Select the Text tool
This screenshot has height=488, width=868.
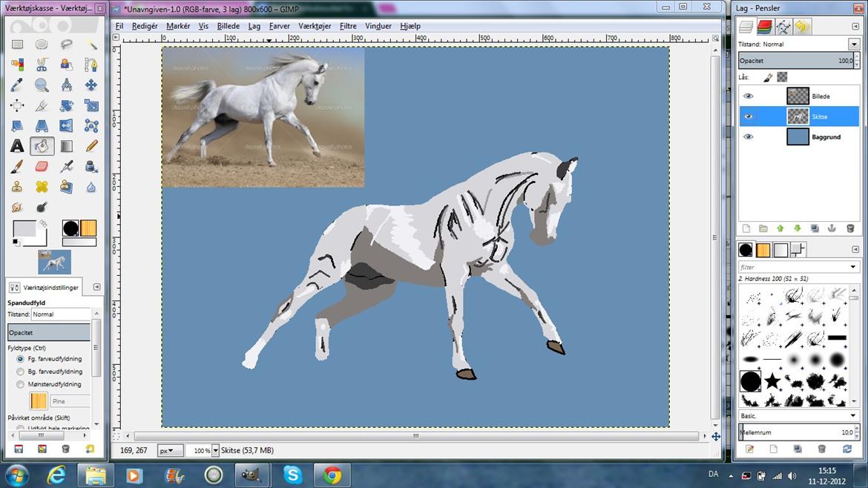(17, 146)
